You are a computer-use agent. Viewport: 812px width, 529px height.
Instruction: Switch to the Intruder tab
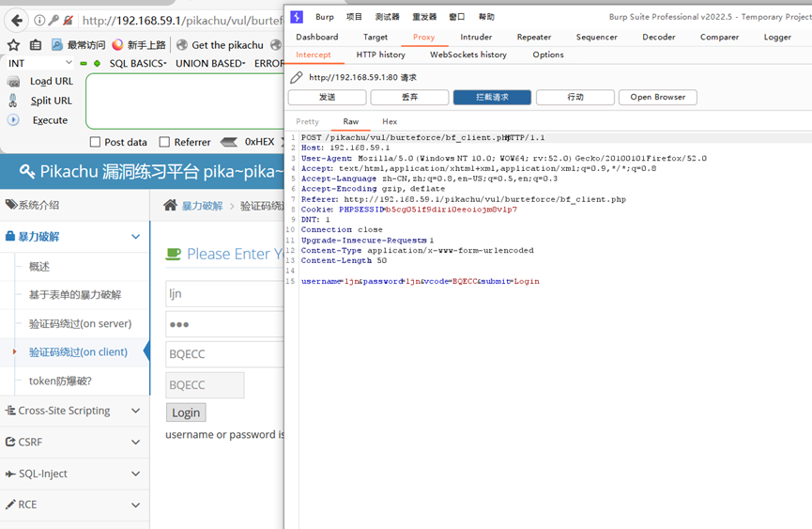(x=476, y=37)
